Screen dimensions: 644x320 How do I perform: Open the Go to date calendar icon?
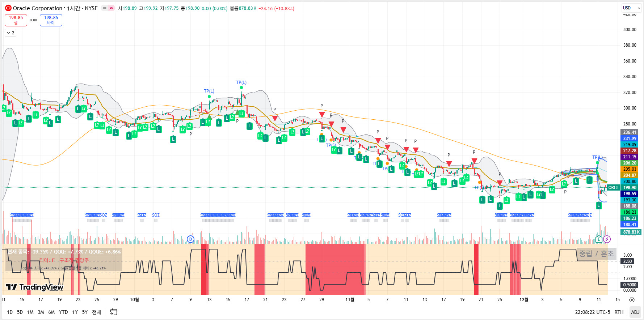(x=113, y=312)
